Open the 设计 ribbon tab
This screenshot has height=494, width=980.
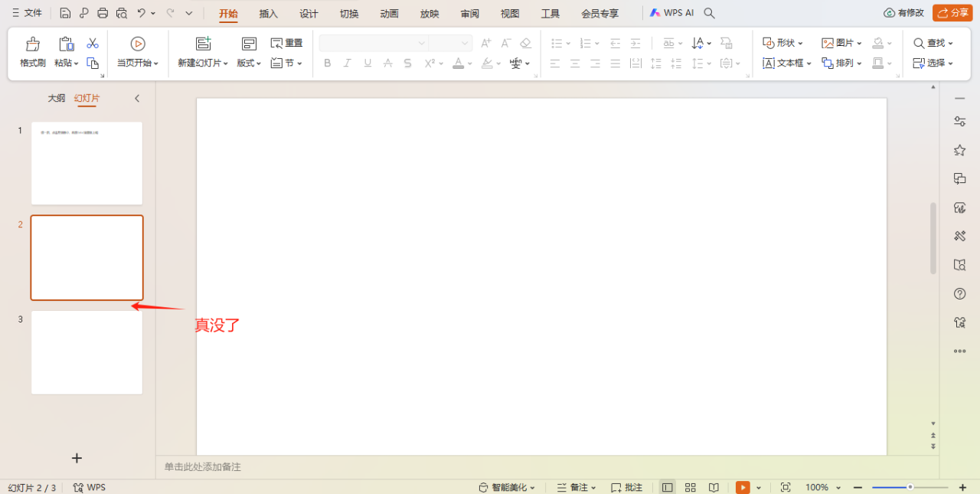pos(309,13)
